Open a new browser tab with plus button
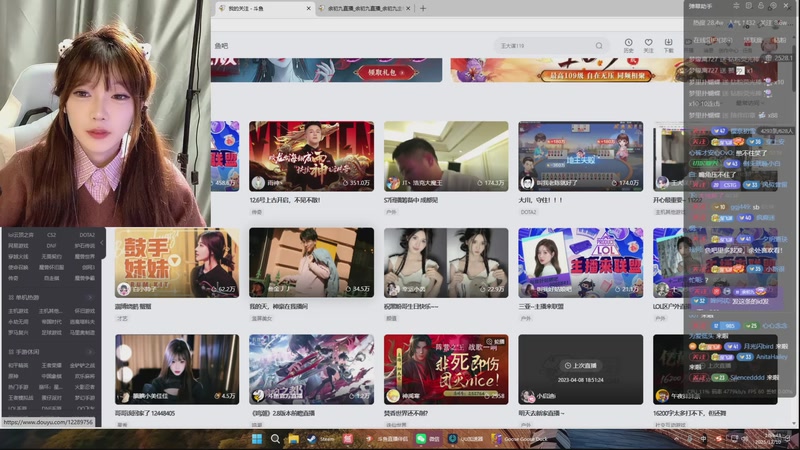 [x=423, y=8]
